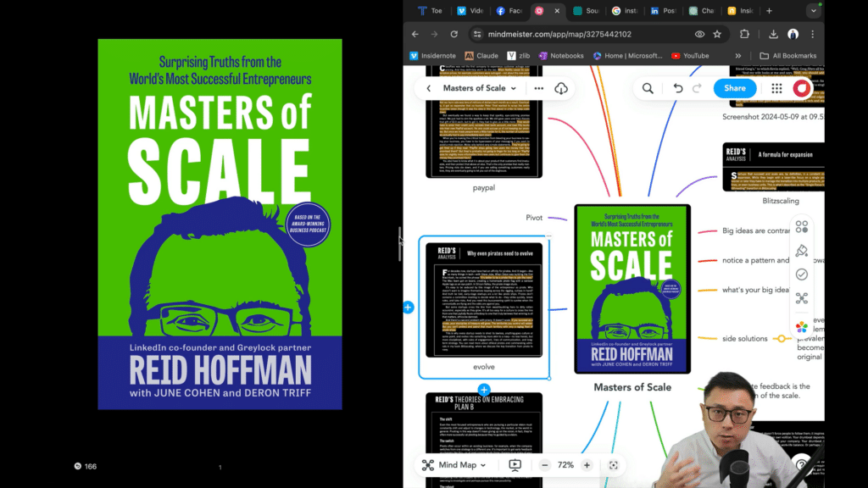Image resolution: width=868 pixels, height=488 pixels.
Task: Add topic with bottom blue plus button
Action: click(x=484, y=390)
